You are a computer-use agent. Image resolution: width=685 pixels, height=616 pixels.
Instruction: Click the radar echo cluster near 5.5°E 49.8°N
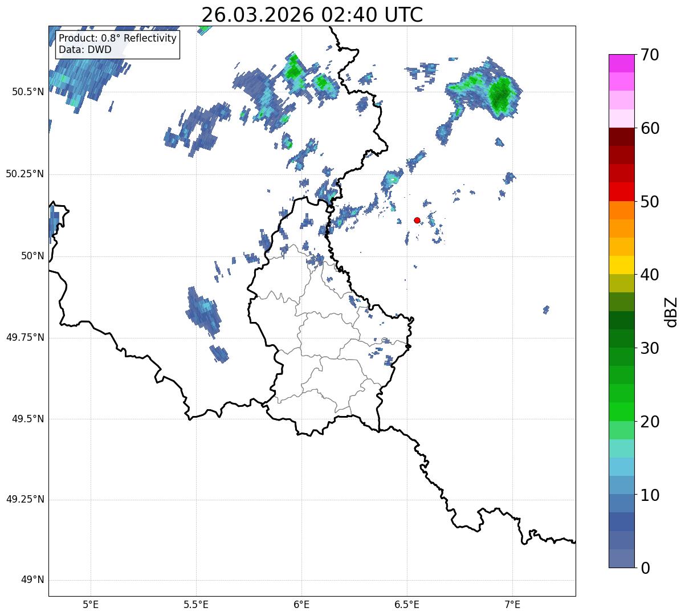pyautogui.click(x=203, y=312)
